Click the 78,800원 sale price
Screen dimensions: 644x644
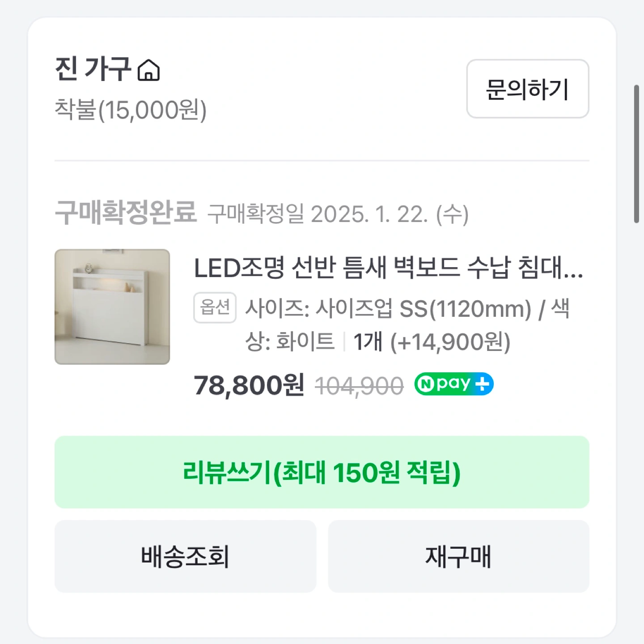pos(249,385)
